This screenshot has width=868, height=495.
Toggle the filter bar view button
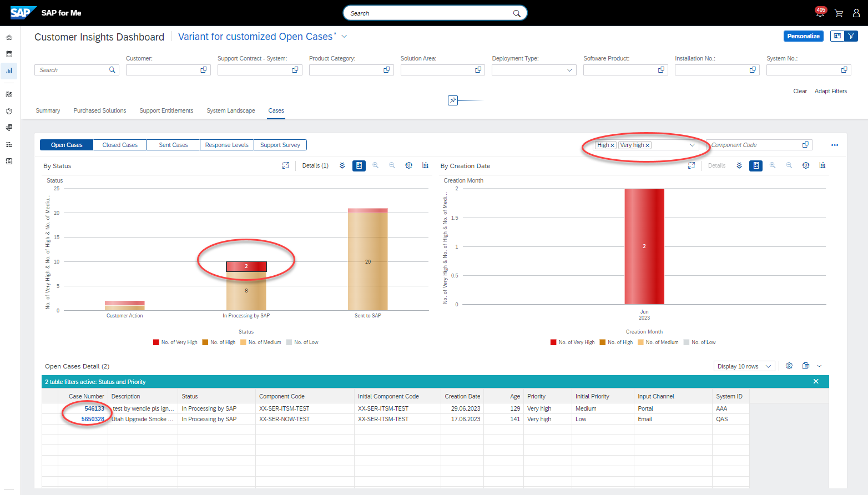click(851, 36)
